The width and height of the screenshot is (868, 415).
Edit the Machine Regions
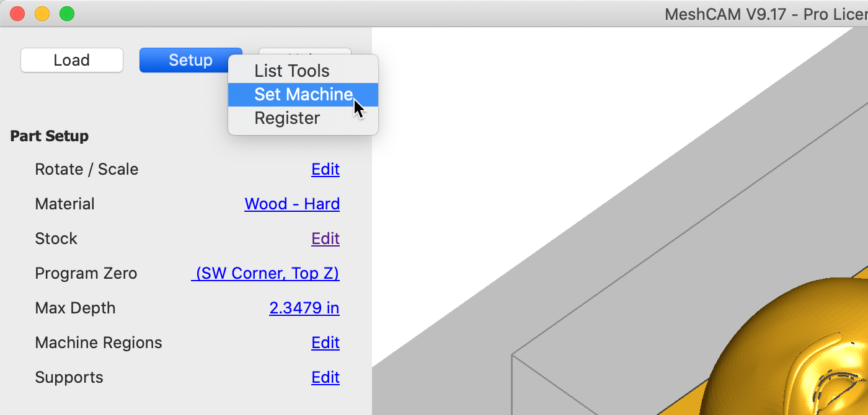[x=325, y=343]
